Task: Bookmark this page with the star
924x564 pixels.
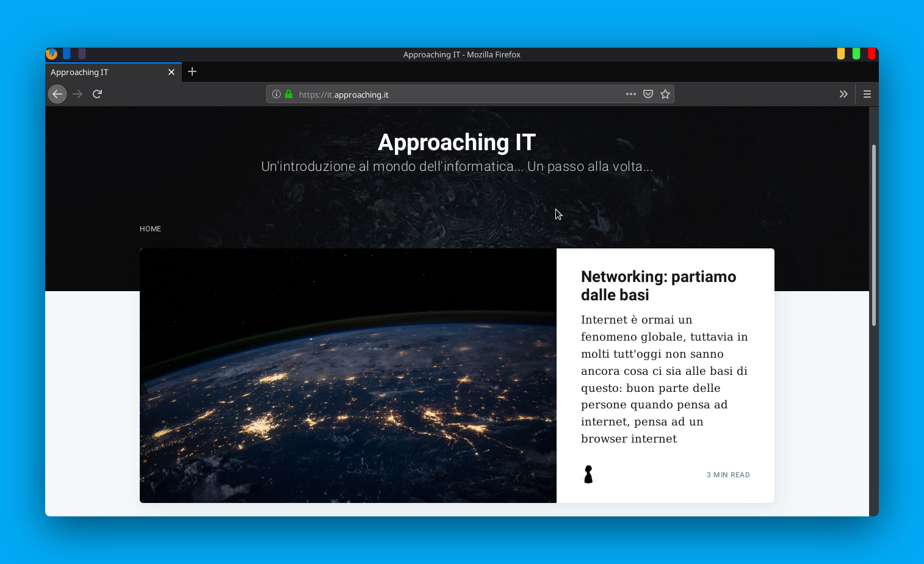Action: 665,94
